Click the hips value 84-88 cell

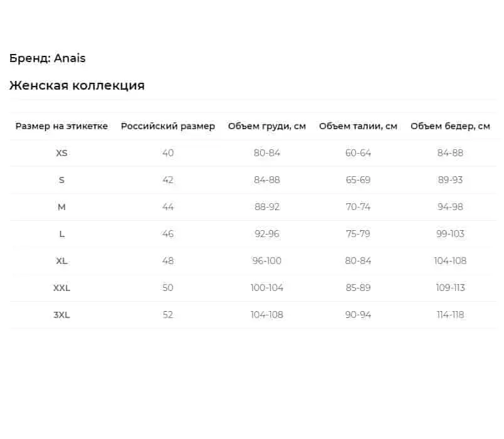tap(450, 153)
